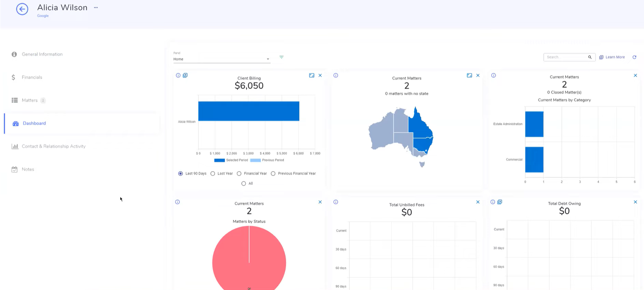Click the video guide icon on Total Debt Owing
This screenshot has height=290, width=644.
500,202
